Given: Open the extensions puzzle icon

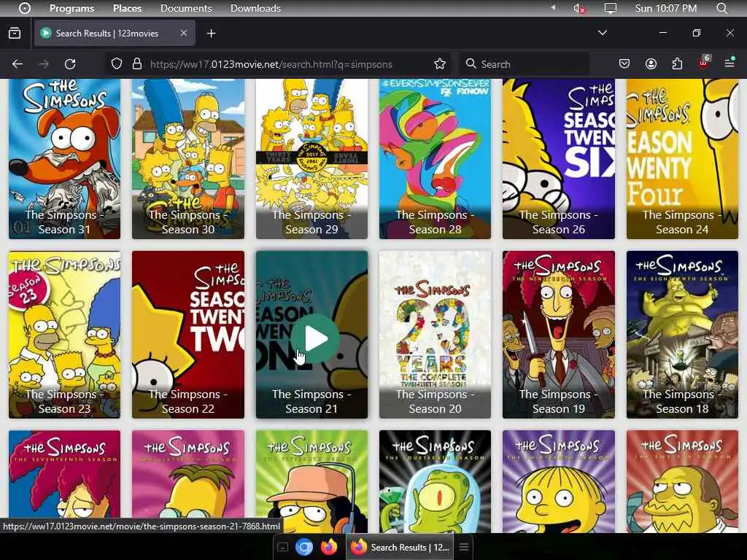Looking at the screenshot, I should coord(677,64).
